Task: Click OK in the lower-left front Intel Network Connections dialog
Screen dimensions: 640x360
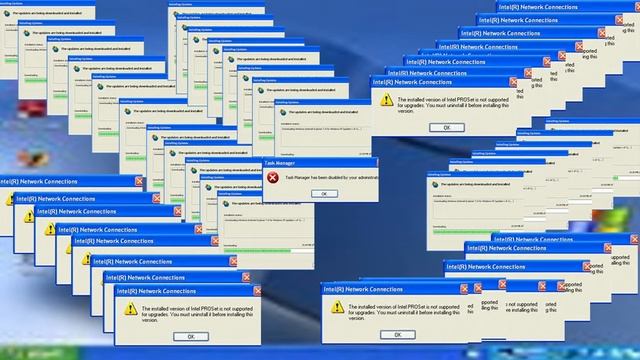Action: tap(191, 337)
